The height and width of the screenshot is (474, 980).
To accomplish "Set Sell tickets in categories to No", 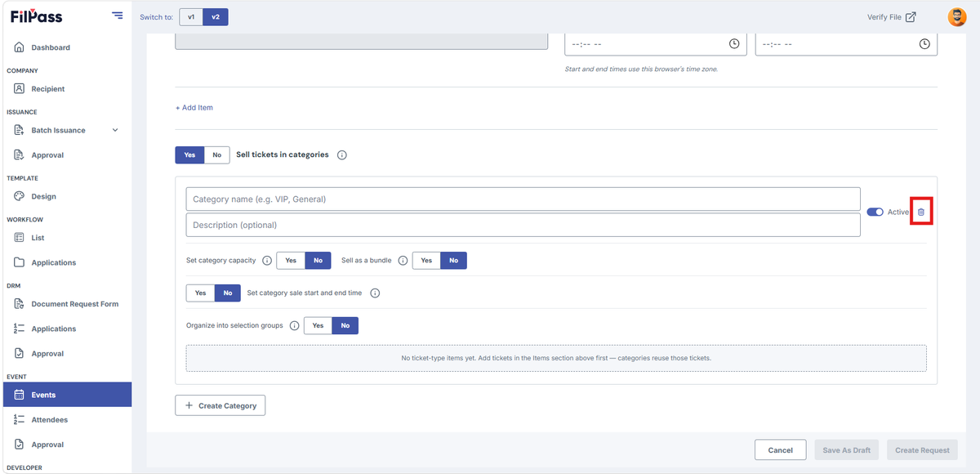I will point(216,154).
